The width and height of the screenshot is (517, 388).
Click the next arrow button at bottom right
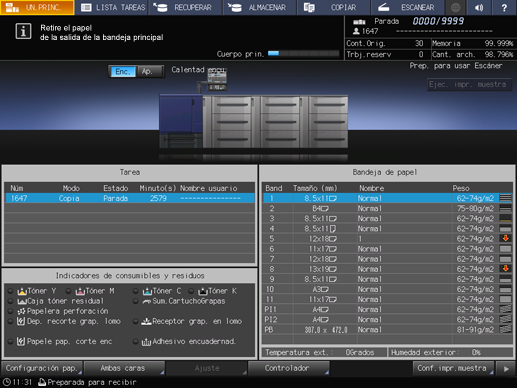coord(506,368)
